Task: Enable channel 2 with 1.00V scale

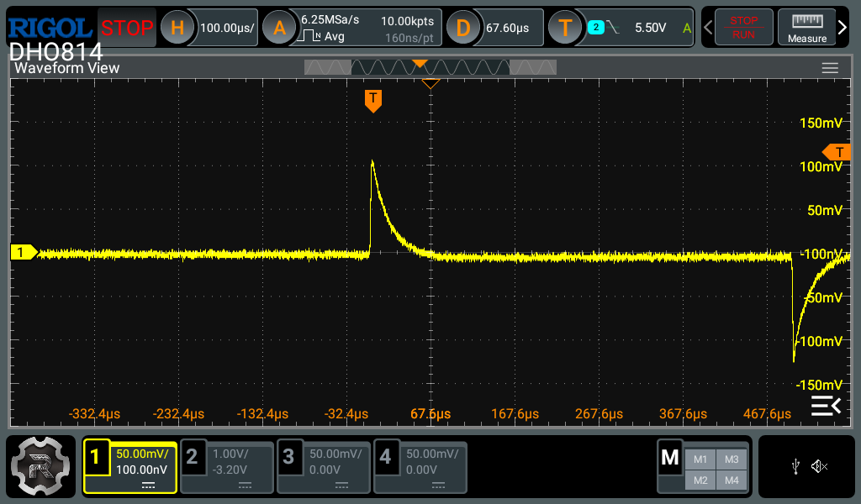Action: pyautogui.click(x=228, y=467)
